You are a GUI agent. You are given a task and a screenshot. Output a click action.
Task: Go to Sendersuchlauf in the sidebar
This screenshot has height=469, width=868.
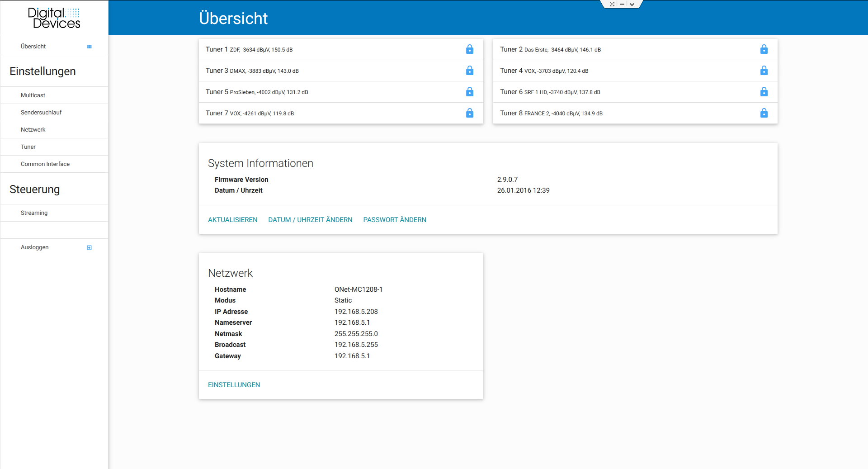click(41, 113)
